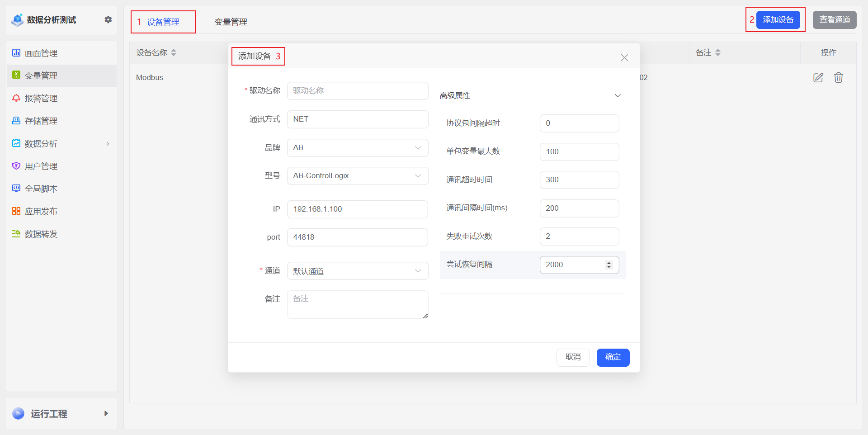Screen dimensions: 868x435
Task: Toggle sorting on the 设备名称 column
Action: 174,52
